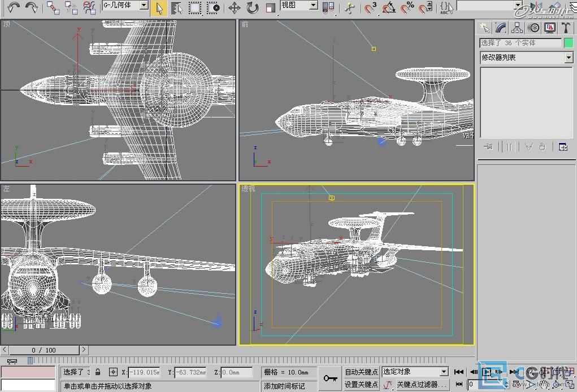577x392 pixels.
Task: Toggle the Percent Snap button
Action: click(x=407, y=8)
